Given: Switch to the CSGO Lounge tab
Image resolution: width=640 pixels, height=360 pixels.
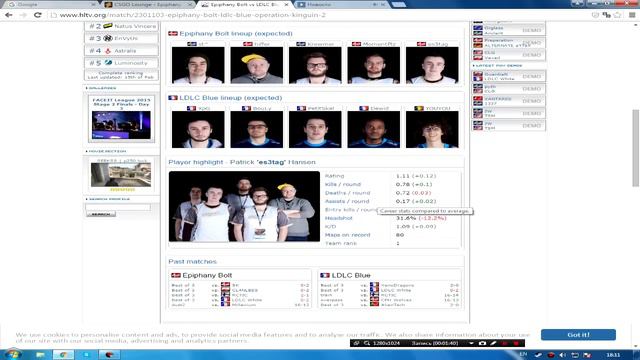Looking at the screenshot, I should 147,4.
